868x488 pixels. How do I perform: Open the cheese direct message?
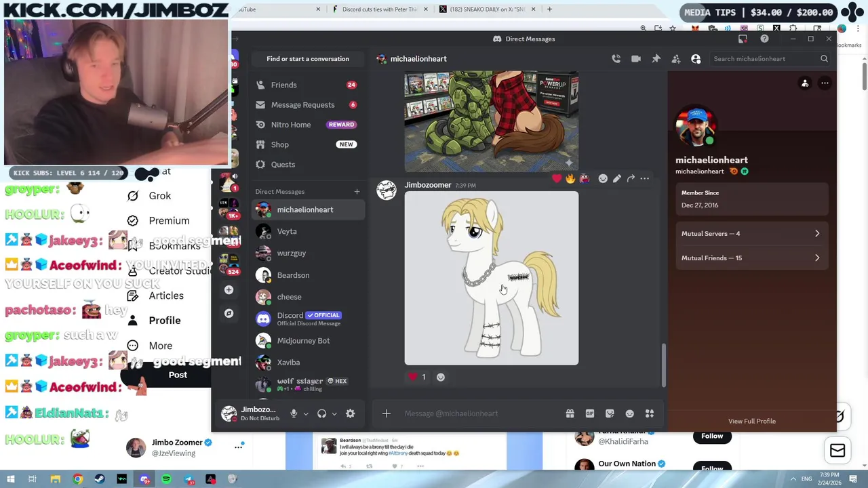tap(307, 297)
